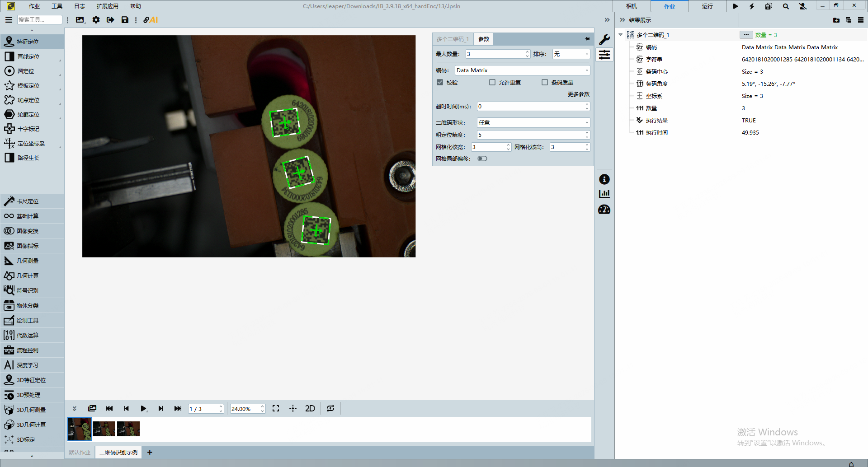
Task: Select the parameter sliders icon
Action: point(604,55)
